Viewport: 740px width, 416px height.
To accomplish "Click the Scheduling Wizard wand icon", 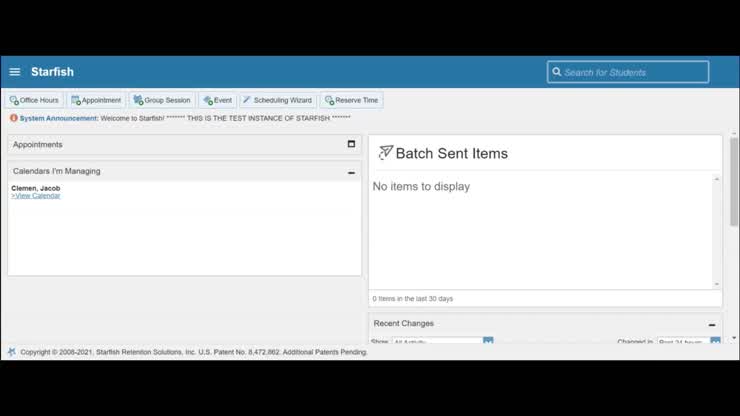I will point(247,100).
